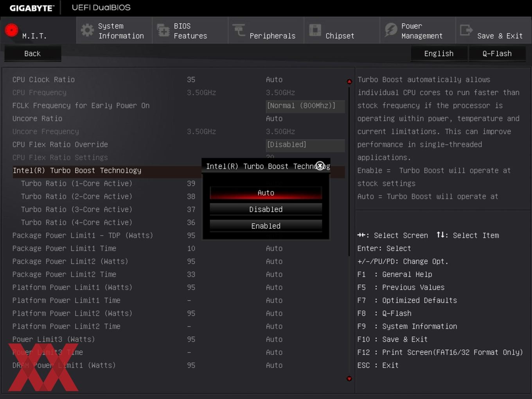This screenshot has width=532, height=399.
Task: Select the Platform Power Limit1 (Watts) Auto value
Action: coord(274,287)
